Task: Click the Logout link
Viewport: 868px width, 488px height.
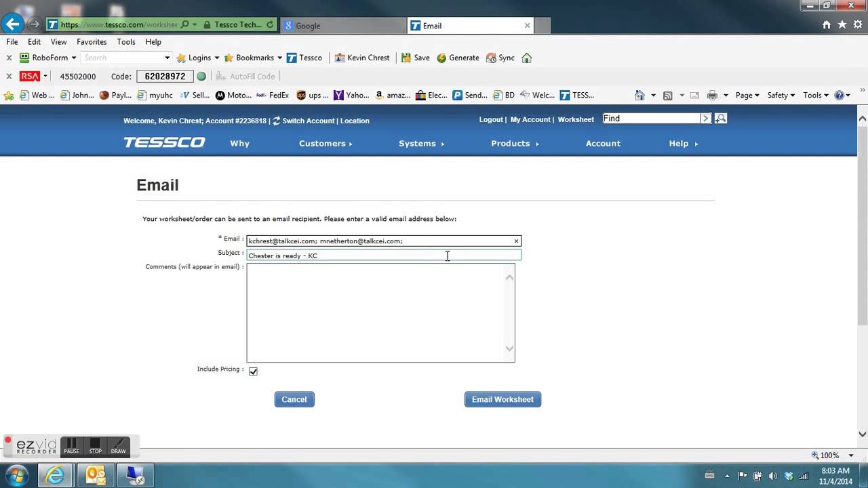Action: coord(491,119)
